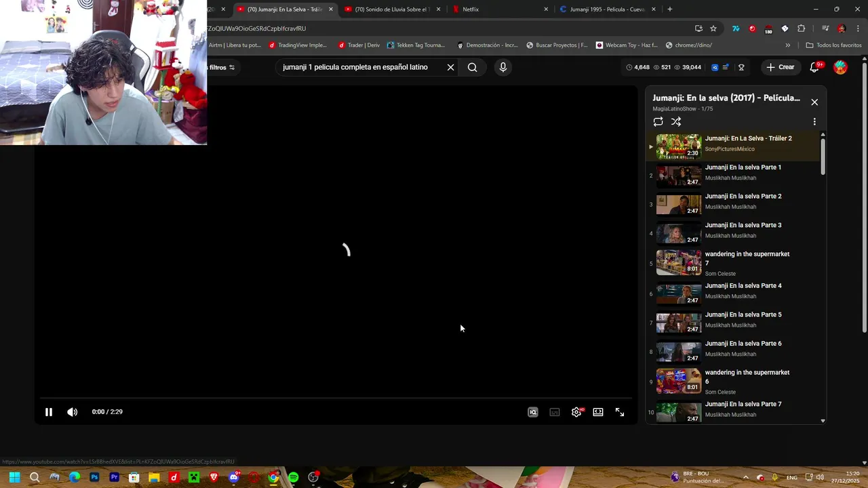Toggle playlist loop
The width and height of the screenshot is (868, 488).
click(658, 122)
